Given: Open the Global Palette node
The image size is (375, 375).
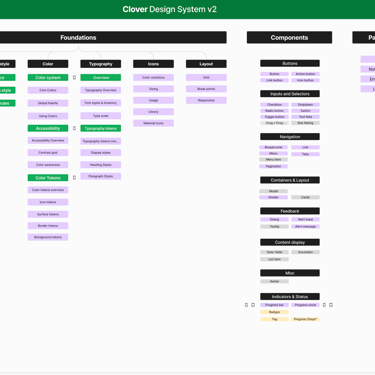Looking at the screenshot, I should click(48, 103).
